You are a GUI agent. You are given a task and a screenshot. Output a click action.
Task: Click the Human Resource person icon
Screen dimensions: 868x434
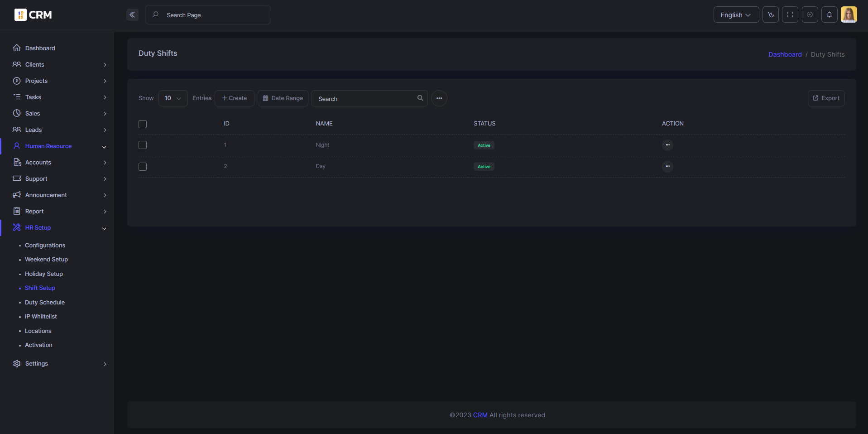pos(17,146)
